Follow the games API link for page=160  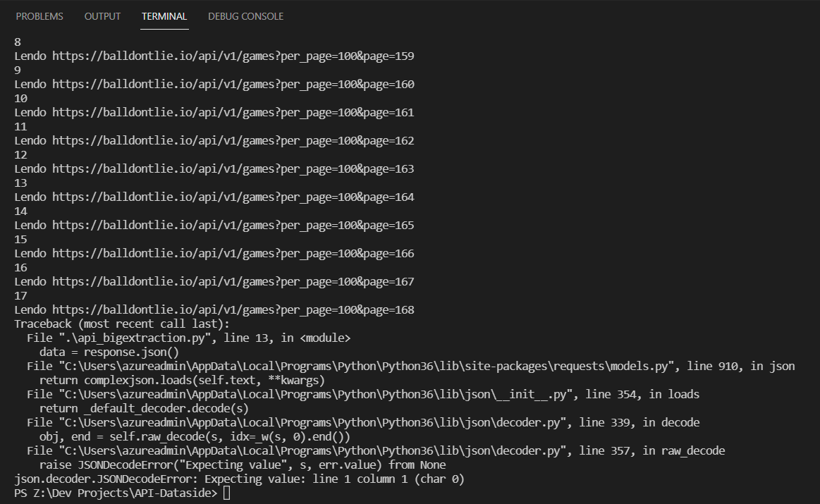pos(233,84)
